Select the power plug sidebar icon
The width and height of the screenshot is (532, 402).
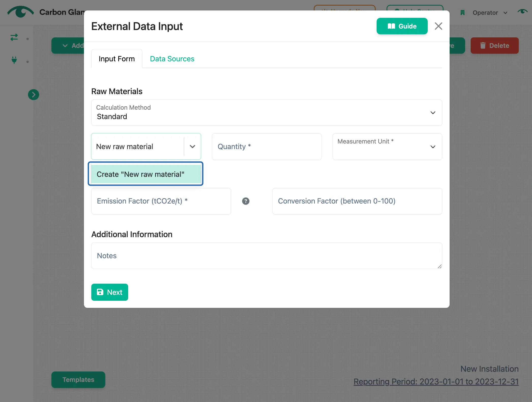coord(14,60)
